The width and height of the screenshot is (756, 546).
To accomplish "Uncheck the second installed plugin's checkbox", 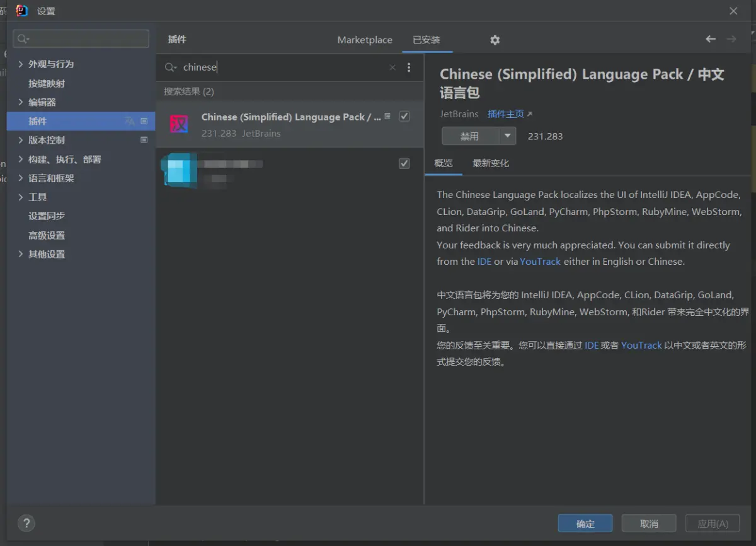I will pos(404,163).
